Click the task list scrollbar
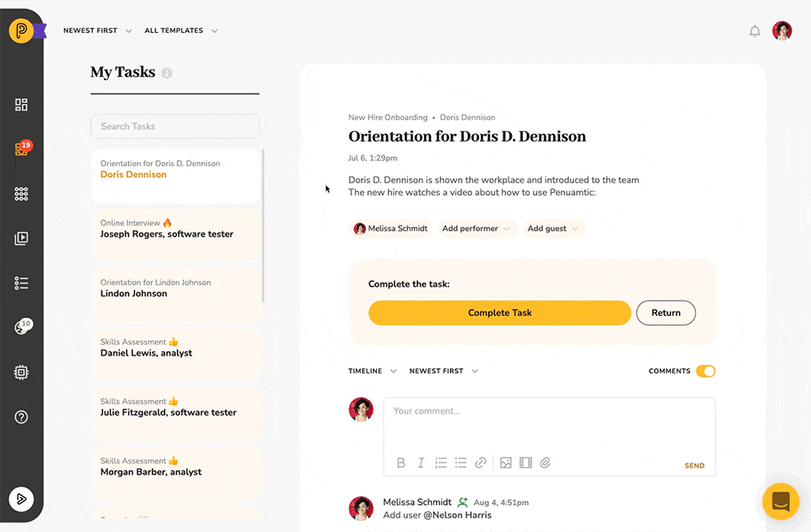Viewport: 811px width, 532px height. (264, 226)
